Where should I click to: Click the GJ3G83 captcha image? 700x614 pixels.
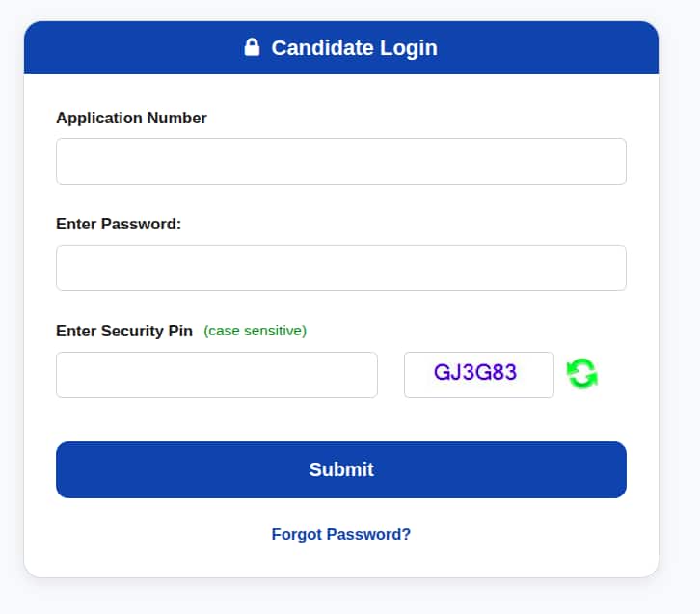[x=479, y=375]
